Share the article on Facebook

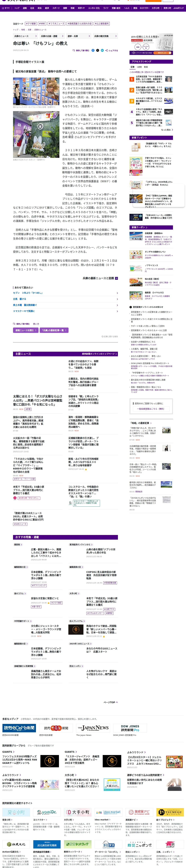pos(93,50)
